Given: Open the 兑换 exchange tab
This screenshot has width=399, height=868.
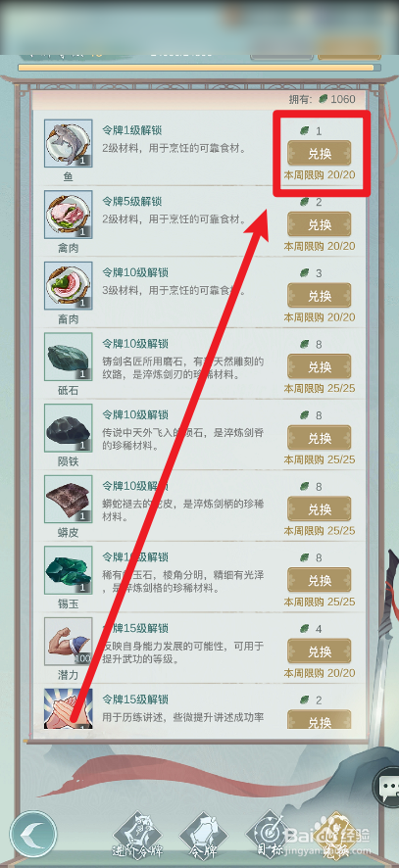Looking at the screenshot, I should (336, 835).
